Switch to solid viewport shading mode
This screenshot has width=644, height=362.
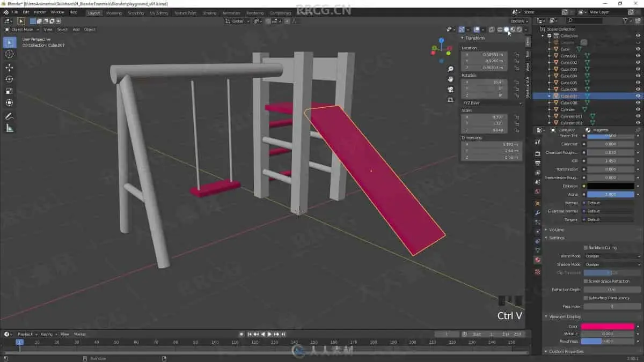point(506,29)
